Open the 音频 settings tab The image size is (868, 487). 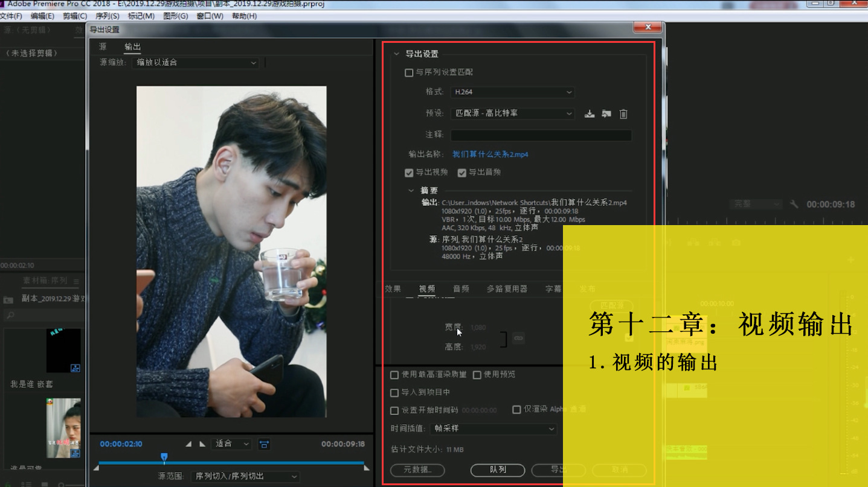pyautogui.click(x=461, y=289)
